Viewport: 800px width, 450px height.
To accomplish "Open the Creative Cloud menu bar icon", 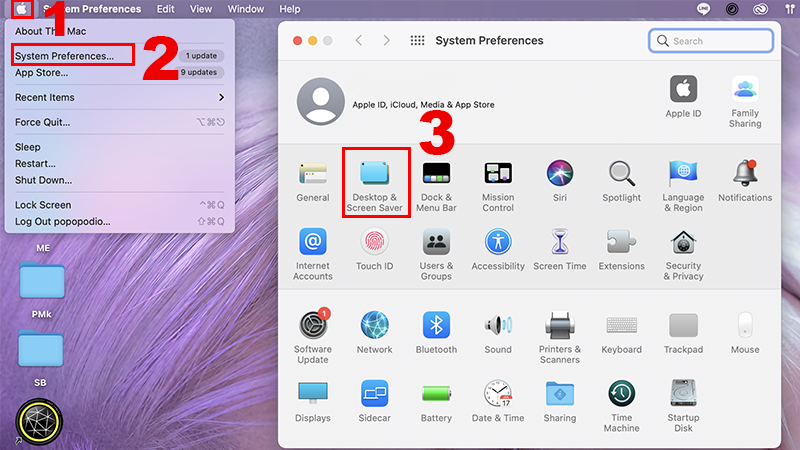I will (x=760, y=9).
